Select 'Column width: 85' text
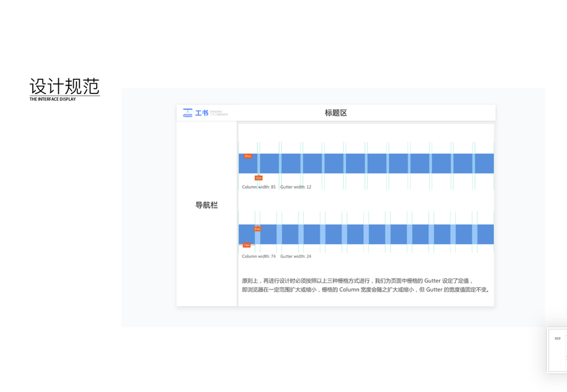The image size is (567, 392). tap(259, 187)
